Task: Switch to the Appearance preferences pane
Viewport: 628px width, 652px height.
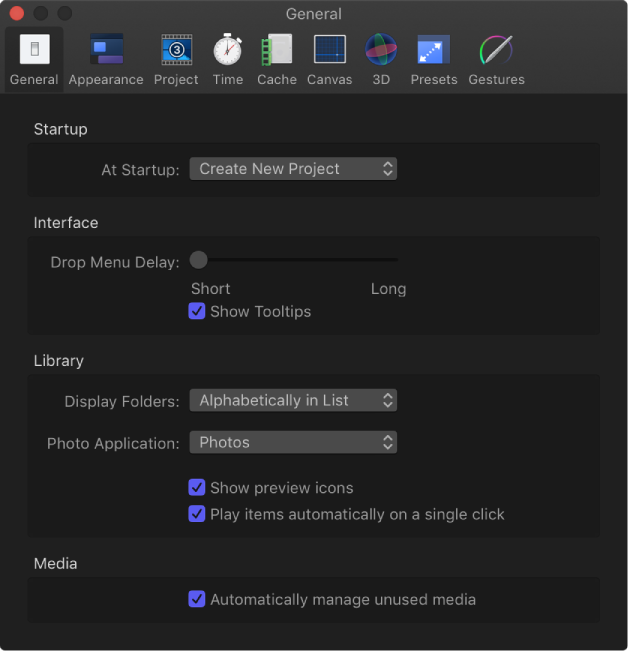Action: [x=106, y=59]
